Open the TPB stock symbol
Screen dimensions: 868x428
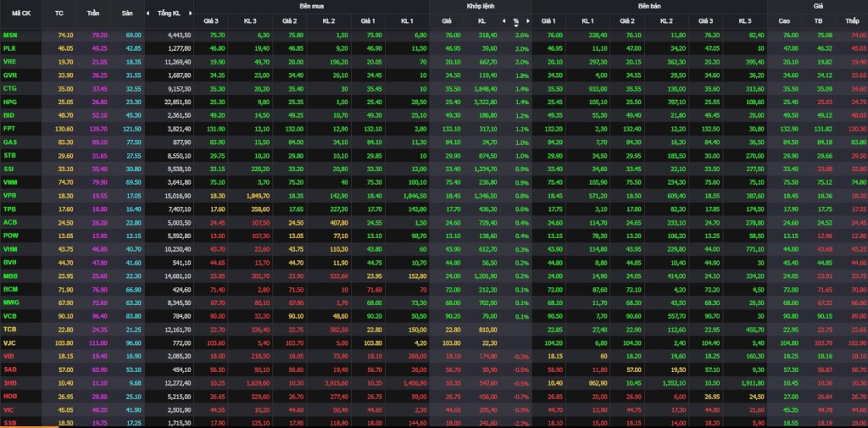[x=8, y=208]
